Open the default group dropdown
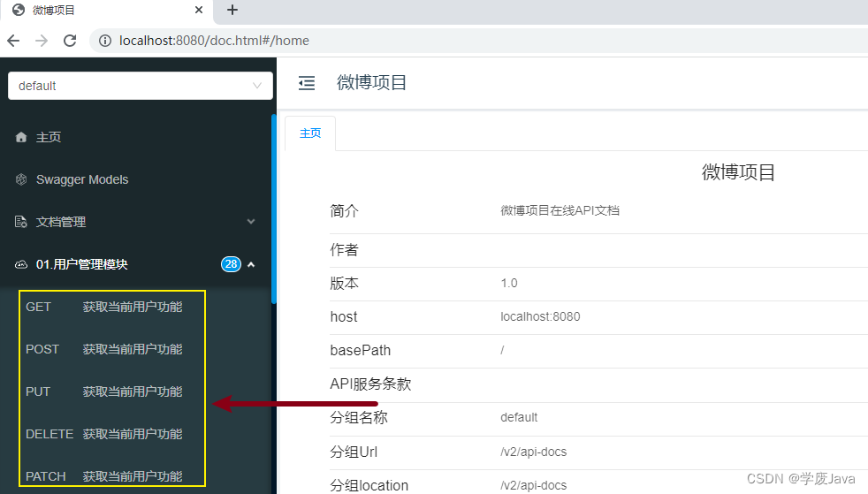Viewport: 868px width, 494px height. (141, 86)
